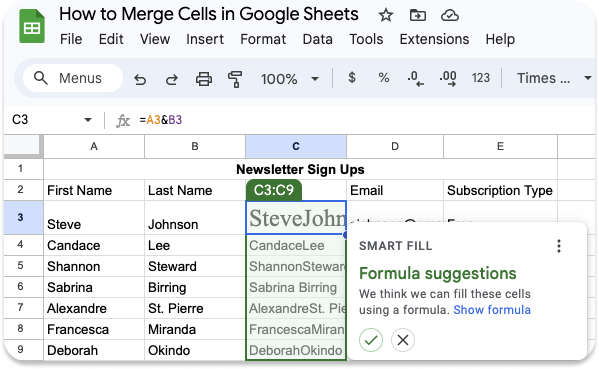Accept the Smart Fill suggestion checkmark

[x=371, y=340]
